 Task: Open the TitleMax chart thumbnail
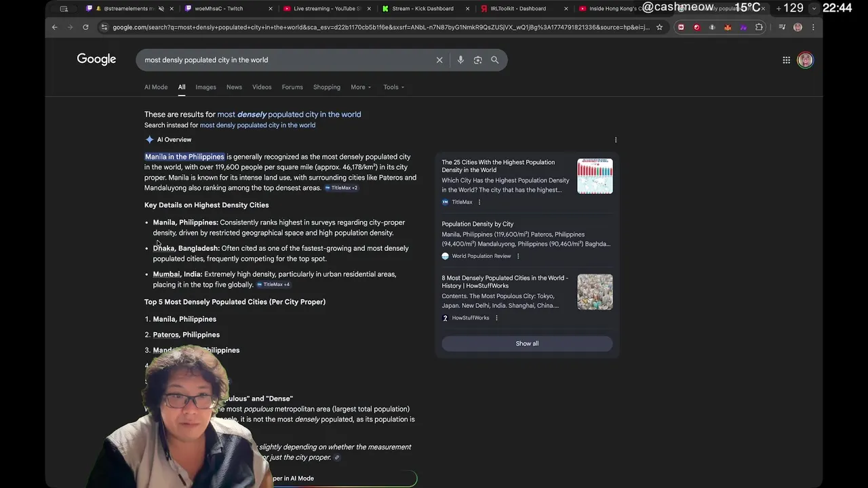coord(595,176)
